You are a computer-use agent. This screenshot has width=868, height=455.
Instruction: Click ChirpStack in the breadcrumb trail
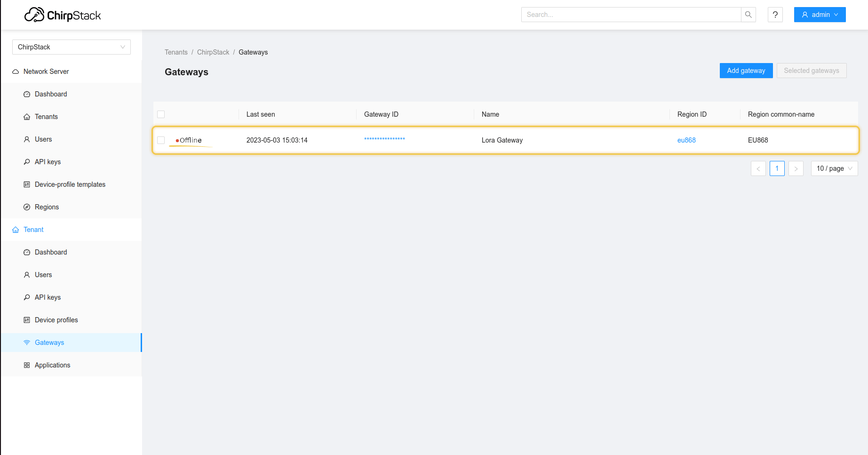pyautogui.click(x=213, y=52)
